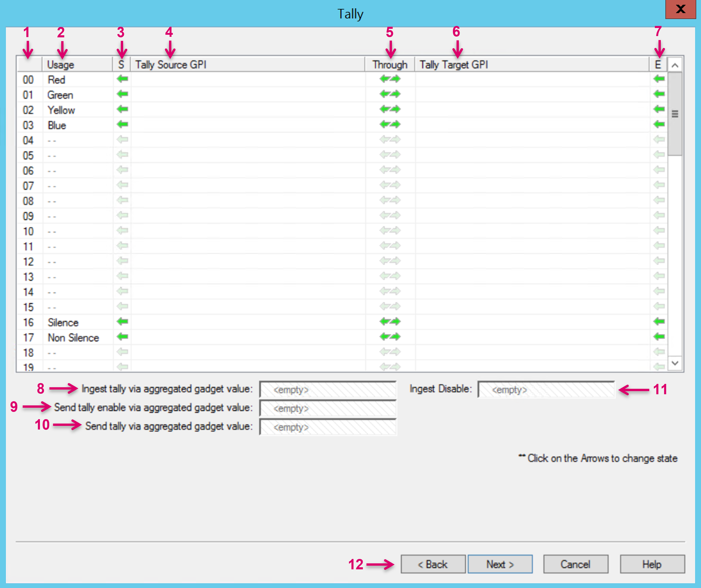Click the scroll up arrow of the list

pos(675,65)
